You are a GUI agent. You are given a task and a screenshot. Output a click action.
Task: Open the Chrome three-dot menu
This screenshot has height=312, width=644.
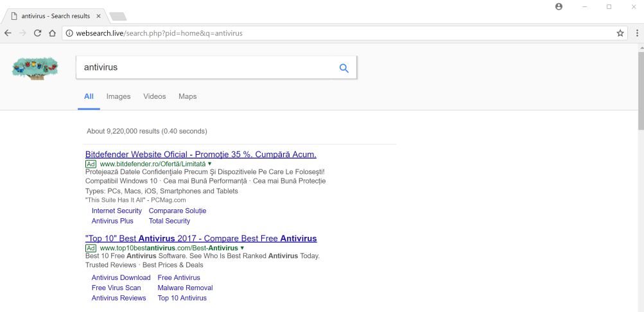pyautogui.click(x=637, y=33)
